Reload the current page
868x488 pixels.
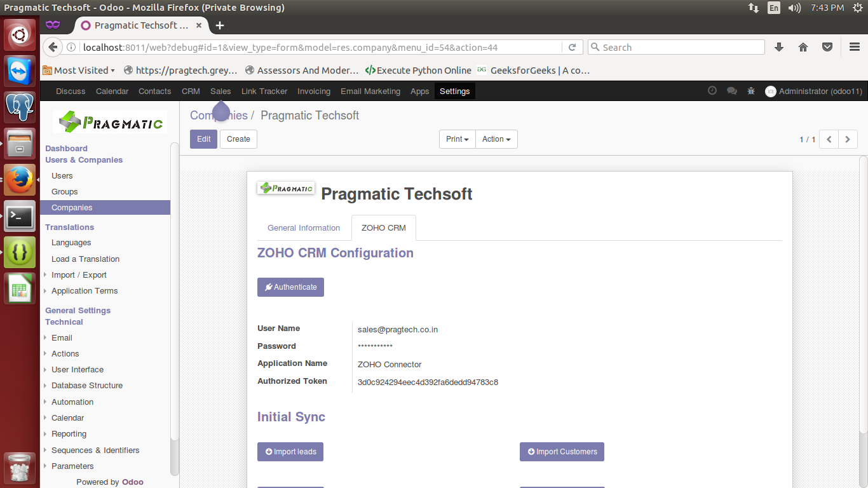click(572, 47)
